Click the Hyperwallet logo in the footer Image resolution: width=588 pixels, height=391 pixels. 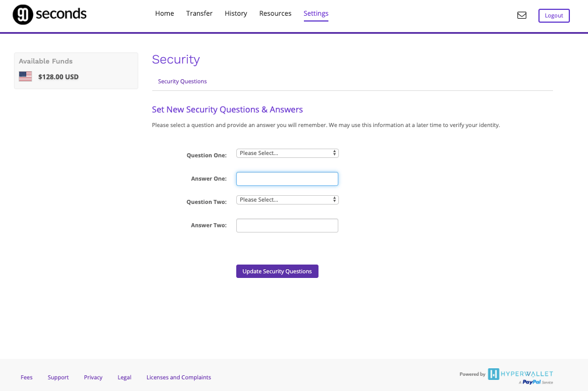tap(519, 374)
